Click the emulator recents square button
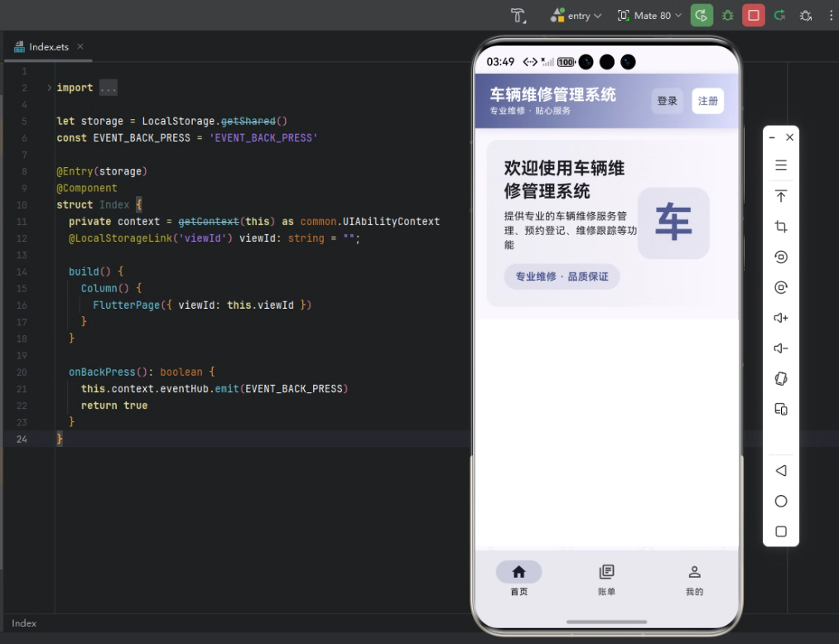839x644 pixels. [x=781, y=531]
